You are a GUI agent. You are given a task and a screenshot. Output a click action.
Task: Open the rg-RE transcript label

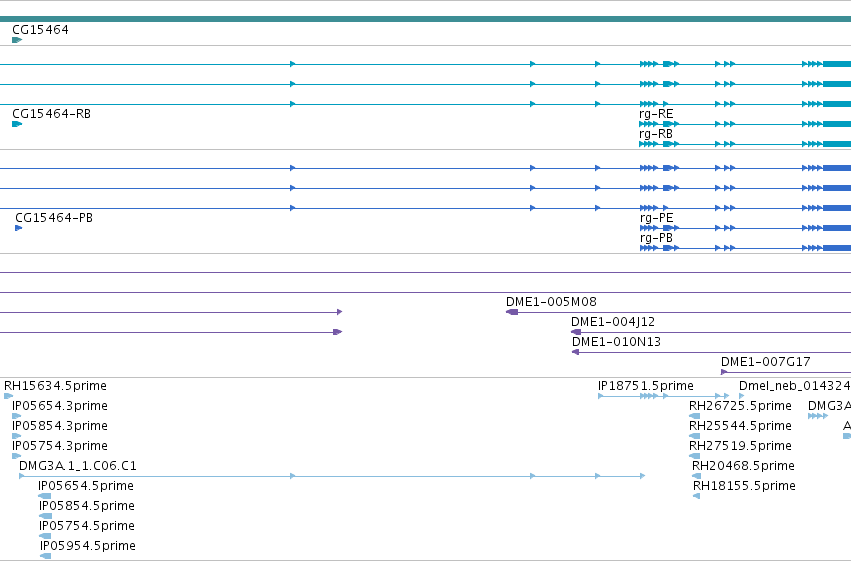tap(656, 114)
